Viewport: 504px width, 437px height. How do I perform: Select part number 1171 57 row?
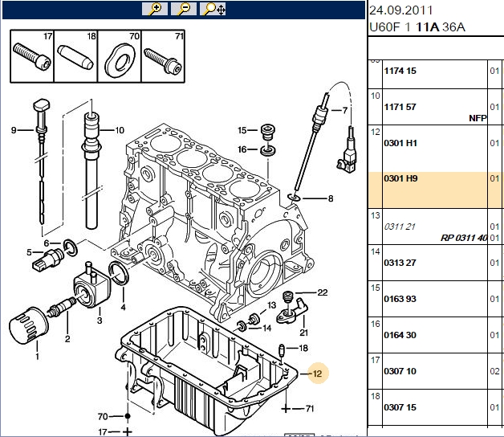tap(436, 107)
